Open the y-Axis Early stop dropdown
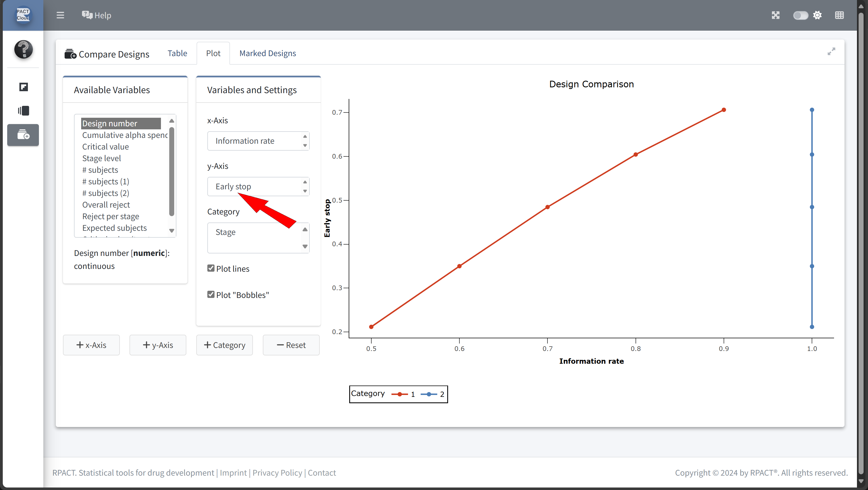The width and height of the screenshot is (868, 490). tap(258, 187)
